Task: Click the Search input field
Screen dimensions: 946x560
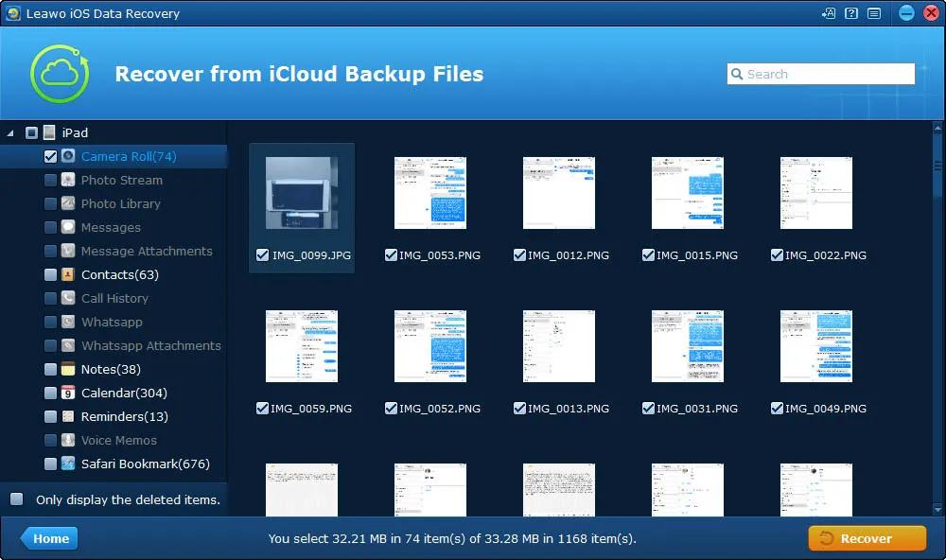Action: (820, 74)
